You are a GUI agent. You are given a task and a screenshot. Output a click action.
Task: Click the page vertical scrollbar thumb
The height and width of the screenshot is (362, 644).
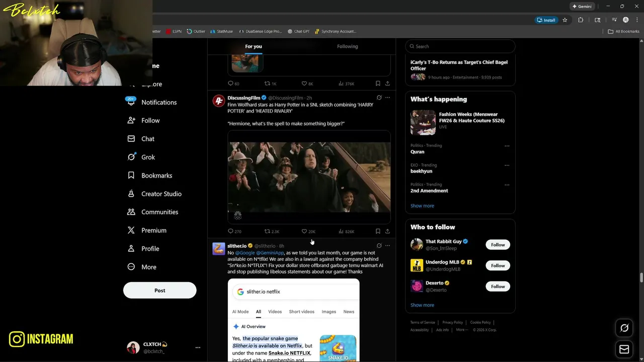[x=641, y=278]
